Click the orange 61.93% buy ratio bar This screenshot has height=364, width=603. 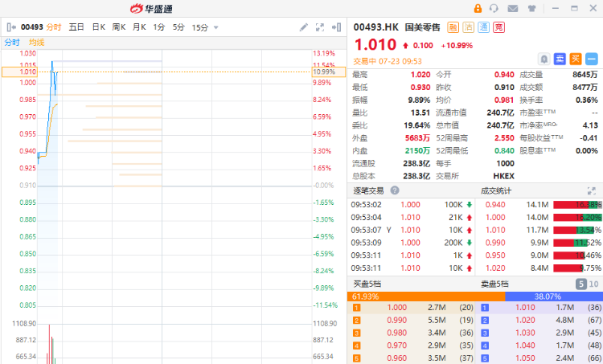[426, 296]
